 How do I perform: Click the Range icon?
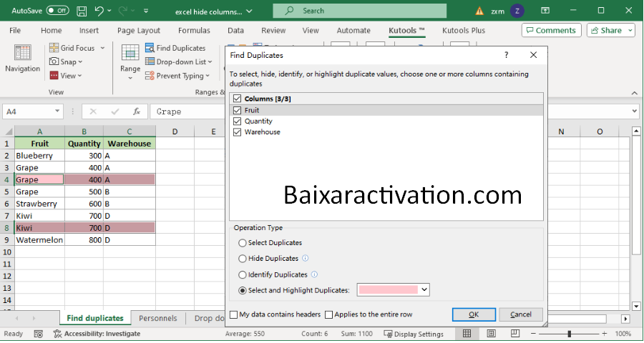coord(130,54)
